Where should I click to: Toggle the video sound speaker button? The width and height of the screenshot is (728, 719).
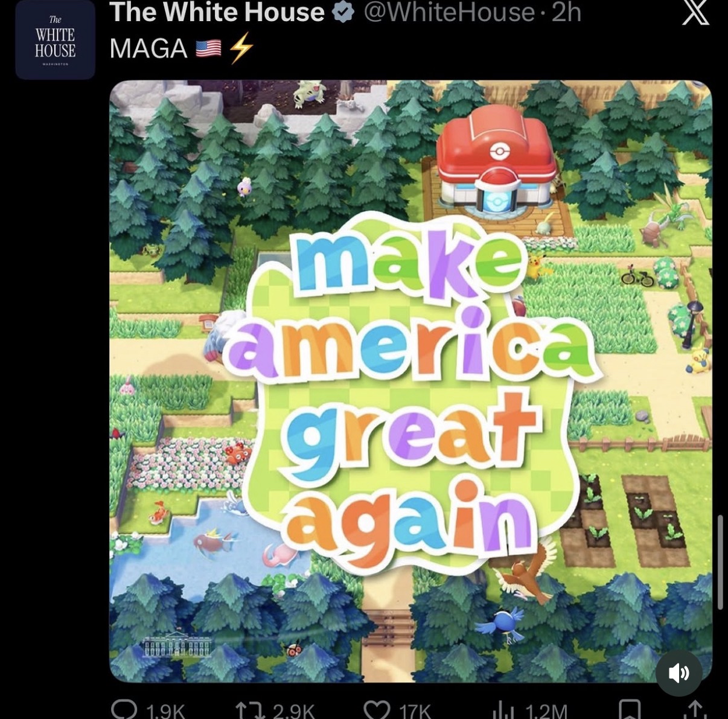[679, 673]
